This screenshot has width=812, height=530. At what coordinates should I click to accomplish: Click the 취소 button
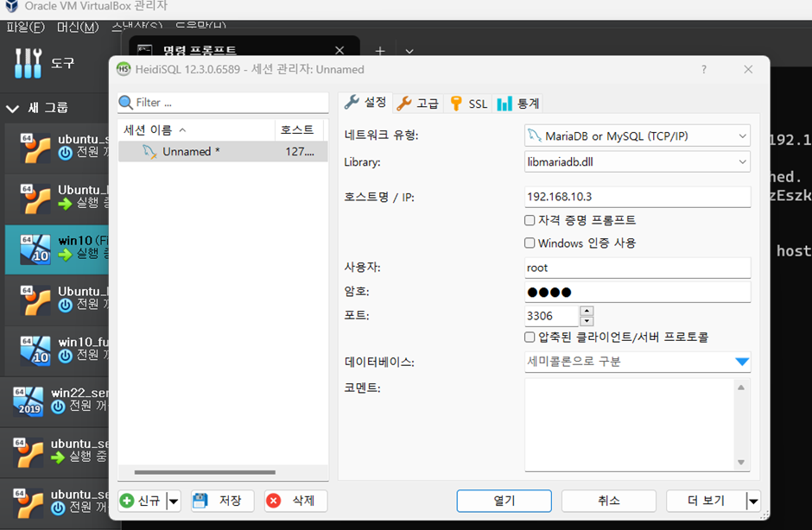pos(608,501)
